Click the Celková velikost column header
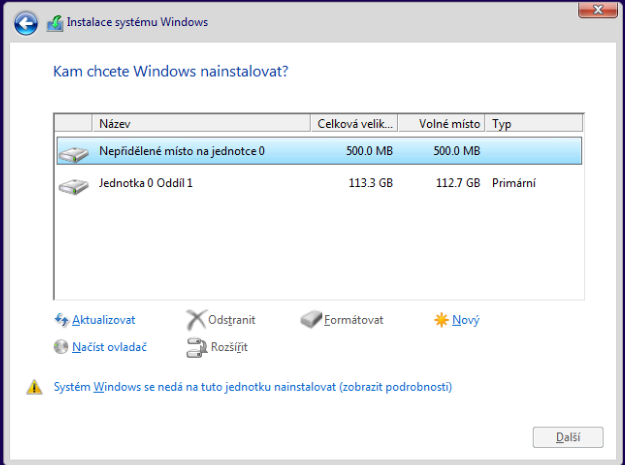Viewport: 625px width, 465px height. click(x=354, y=124)
